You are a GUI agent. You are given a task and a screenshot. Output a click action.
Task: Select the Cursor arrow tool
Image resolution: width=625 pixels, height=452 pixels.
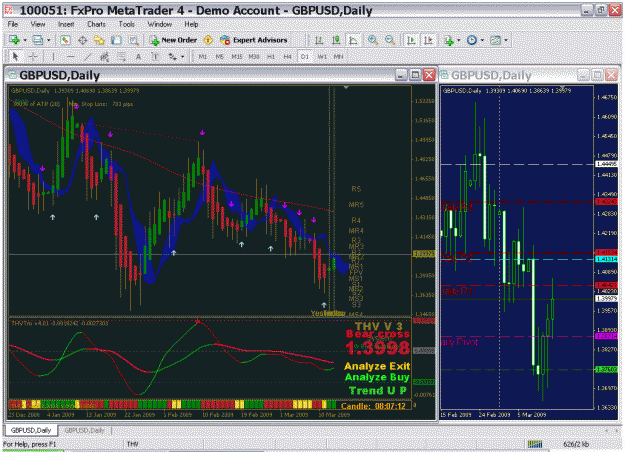pos(15,57)
